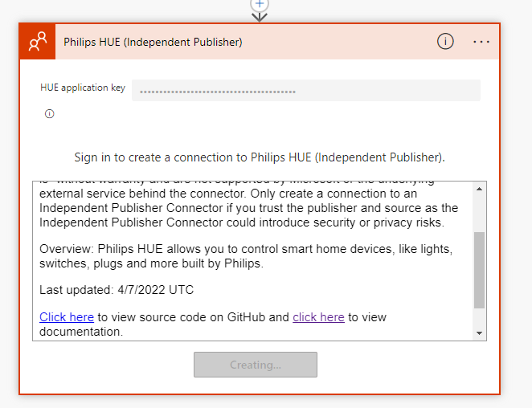532x408 pixels.
Task: Click the scroll up arrow of the disclaimer box
Action: 480,189
